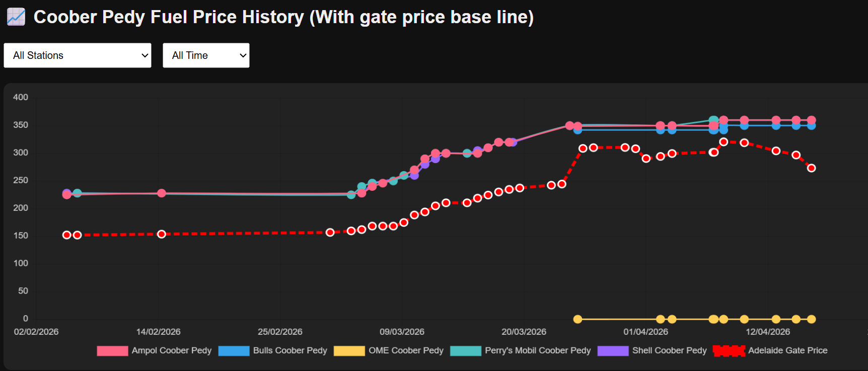Click the Shell Coober Pedy purple swatch
This screenshot has width=868, height=371.
pos(613,351)
